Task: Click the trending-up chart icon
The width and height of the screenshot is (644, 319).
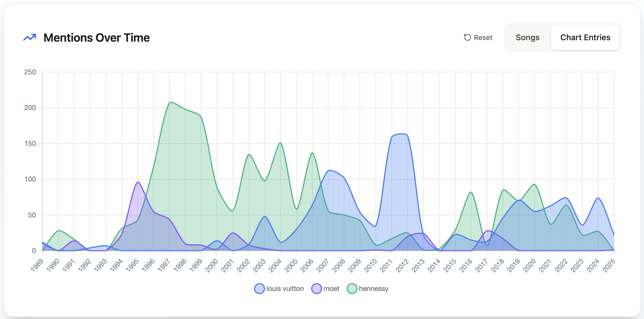Action: tap(30, 38)
